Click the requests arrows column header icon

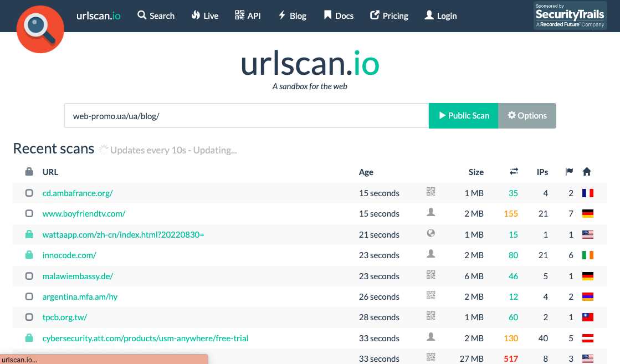point(514,172)
